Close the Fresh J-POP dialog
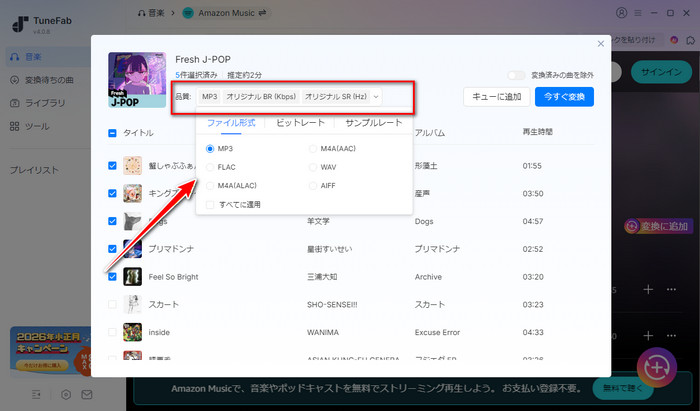 tap(601, 44)
